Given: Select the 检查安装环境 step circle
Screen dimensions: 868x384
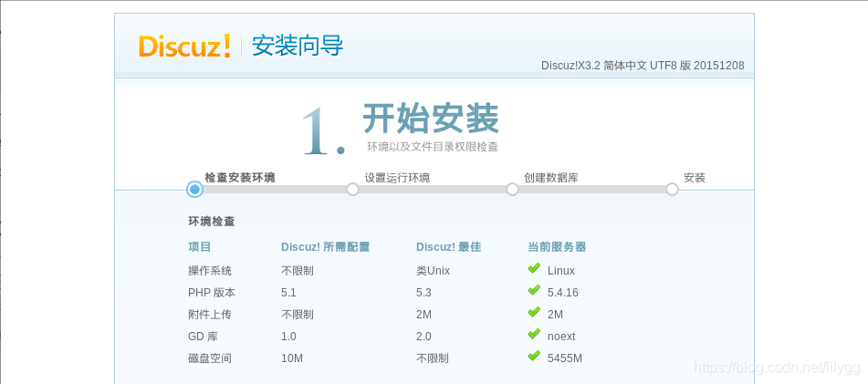Looking at the screenshot, I should (x=194, y=189).
